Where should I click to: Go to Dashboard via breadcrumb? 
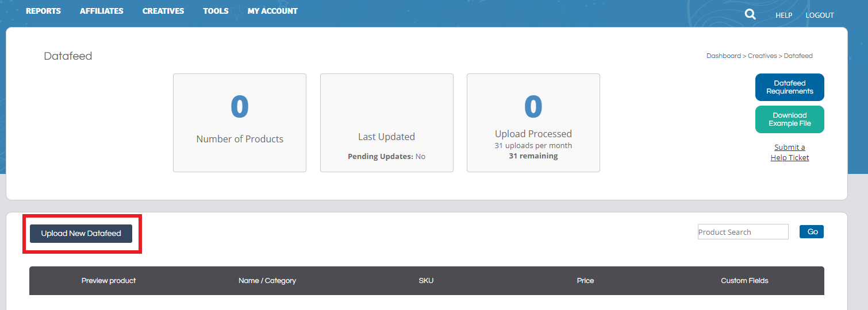point(723,56)
